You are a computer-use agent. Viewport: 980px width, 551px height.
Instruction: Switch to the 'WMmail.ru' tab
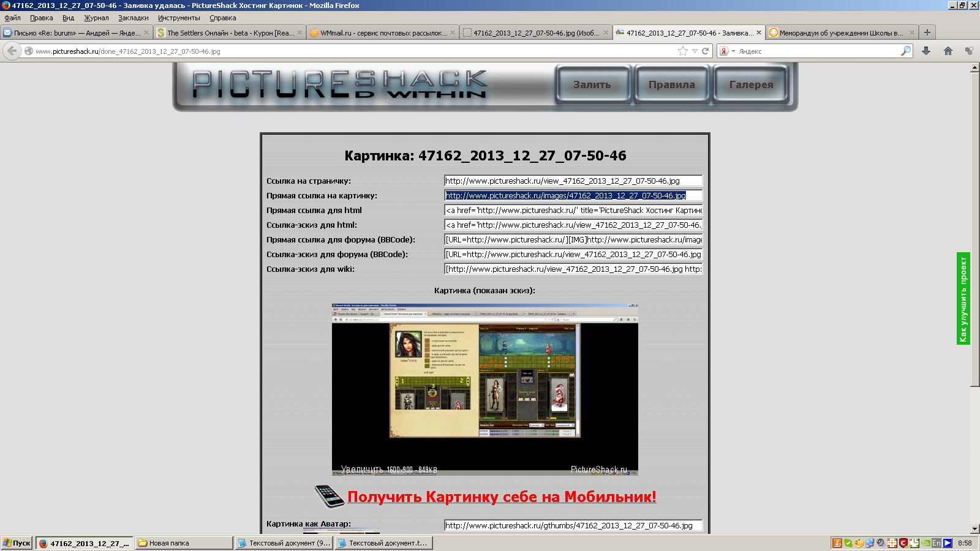(382, 32)
